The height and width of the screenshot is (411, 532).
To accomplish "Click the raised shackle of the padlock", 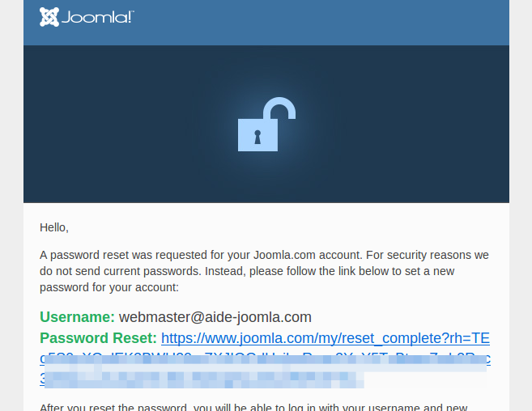I will coord(280,109).
